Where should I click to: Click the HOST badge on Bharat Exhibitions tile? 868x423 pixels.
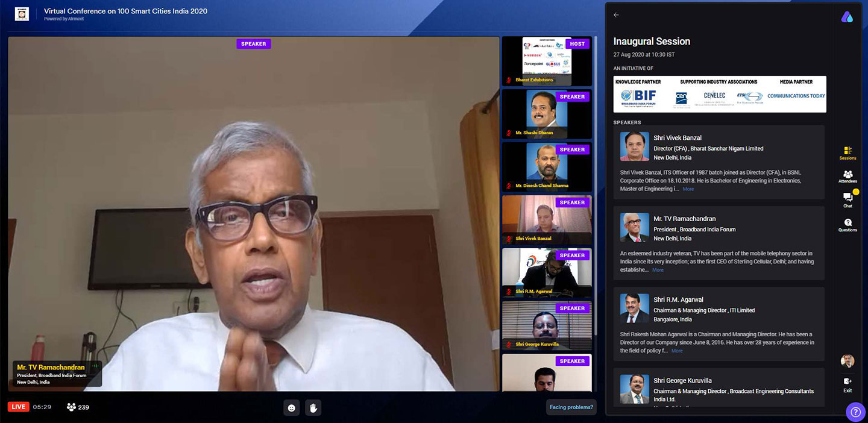coord(577,44)
